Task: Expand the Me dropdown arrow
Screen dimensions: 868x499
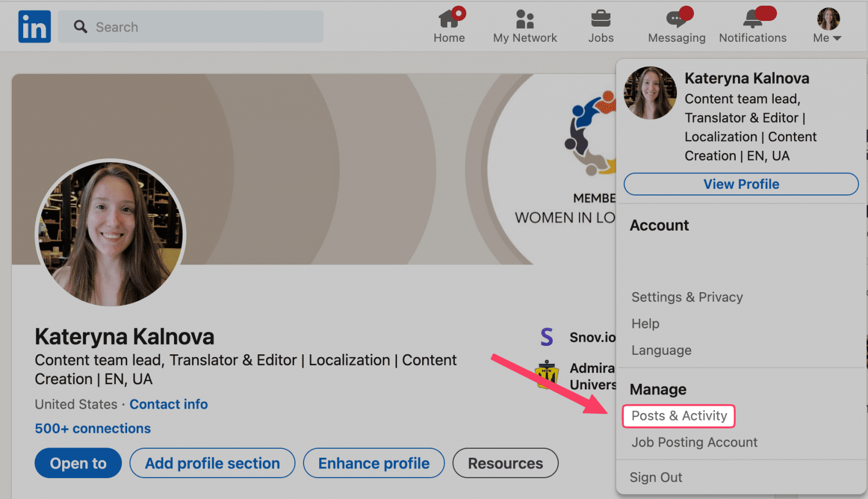Action: (837, 38)
